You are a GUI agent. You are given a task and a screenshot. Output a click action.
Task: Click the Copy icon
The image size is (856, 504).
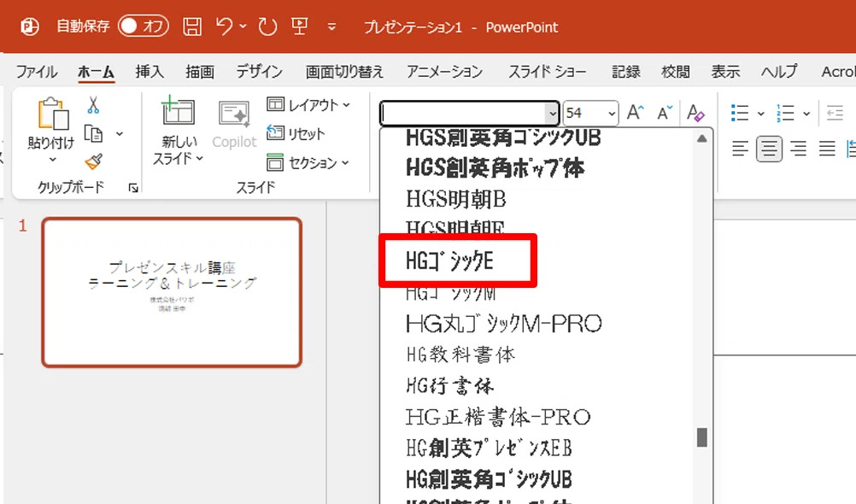pos(93,133)
